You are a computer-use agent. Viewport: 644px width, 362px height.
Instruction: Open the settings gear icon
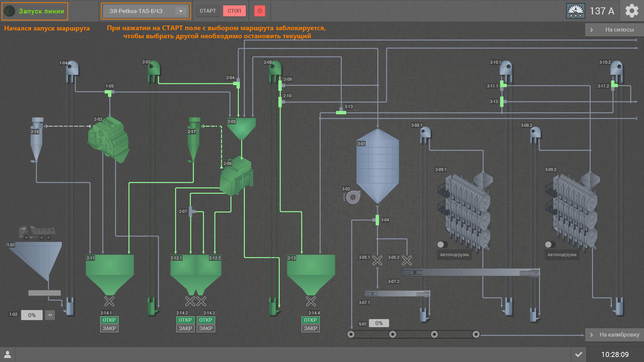pos(632,11)
